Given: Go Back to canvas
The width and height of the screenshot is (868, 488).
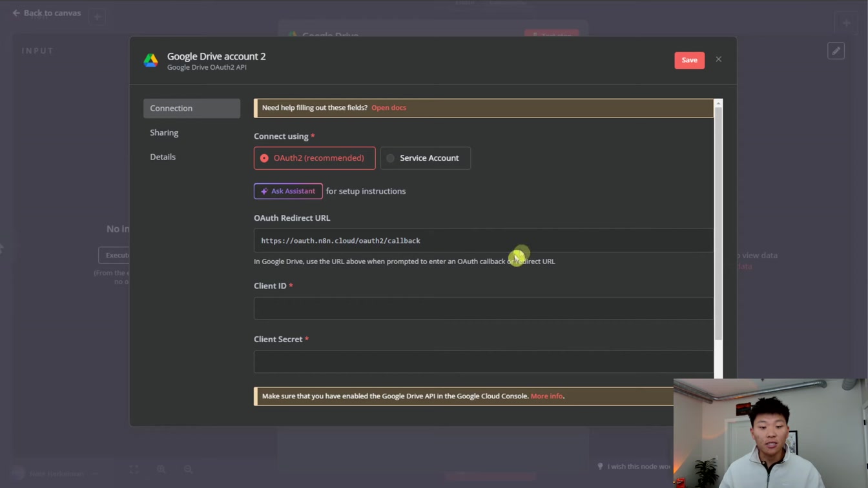Looking at the screenshot, I should pyautogui.click(x=46, y=13).
